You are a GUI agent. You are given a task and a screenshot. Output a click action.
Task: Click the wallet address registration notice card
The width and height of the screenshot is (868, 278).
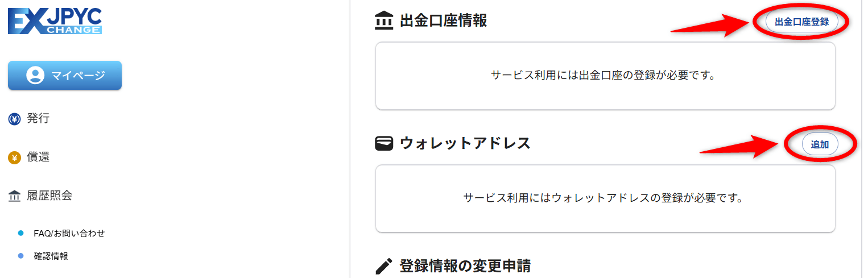[605, 198]
